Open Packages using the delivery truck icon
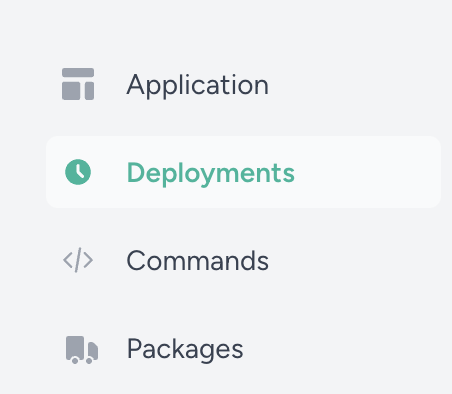 (82, 350)
